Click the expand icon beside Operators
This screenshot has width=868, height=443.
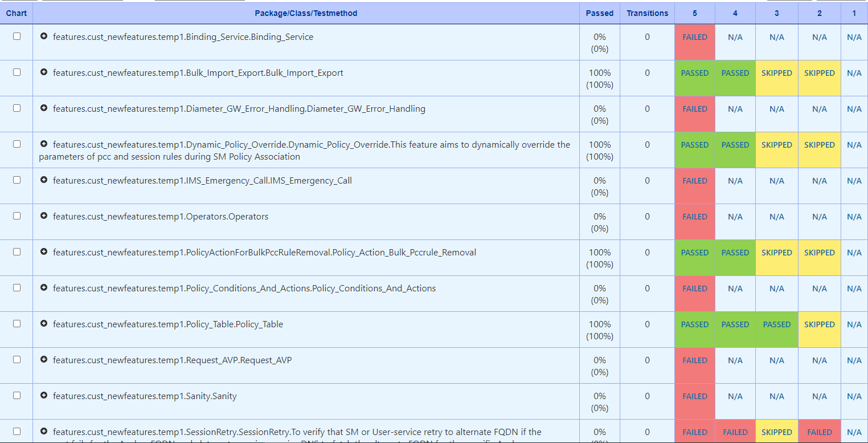click(x=44, y=216)
